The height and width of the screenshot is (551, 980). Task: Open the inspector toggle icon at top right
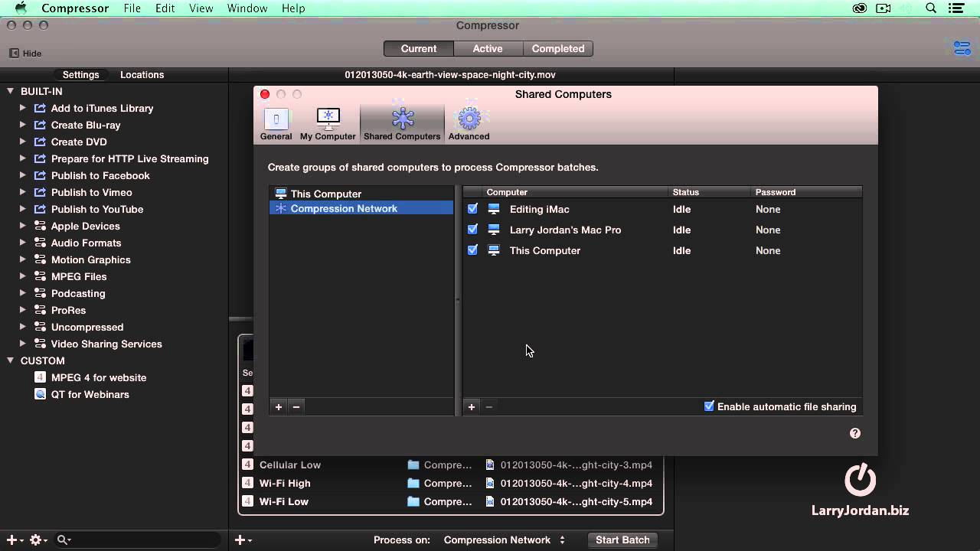click(962, 48)
